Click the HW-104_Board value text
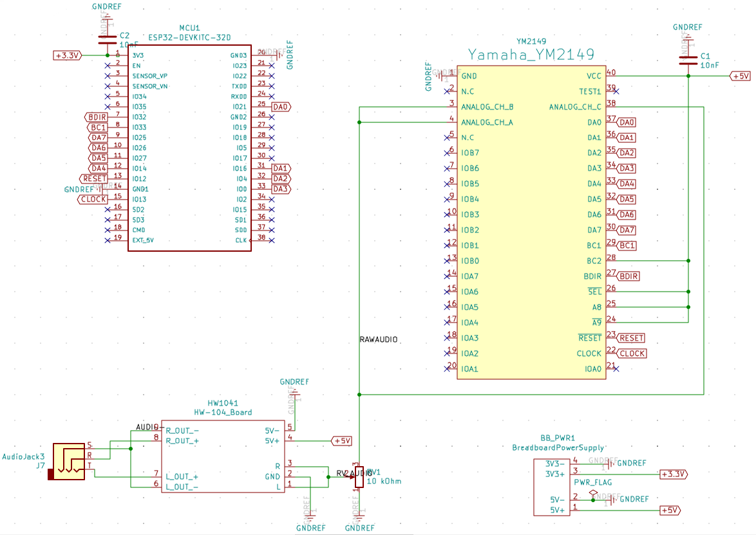Viewport: 756px width, 535px height. (x=223, y=412)
